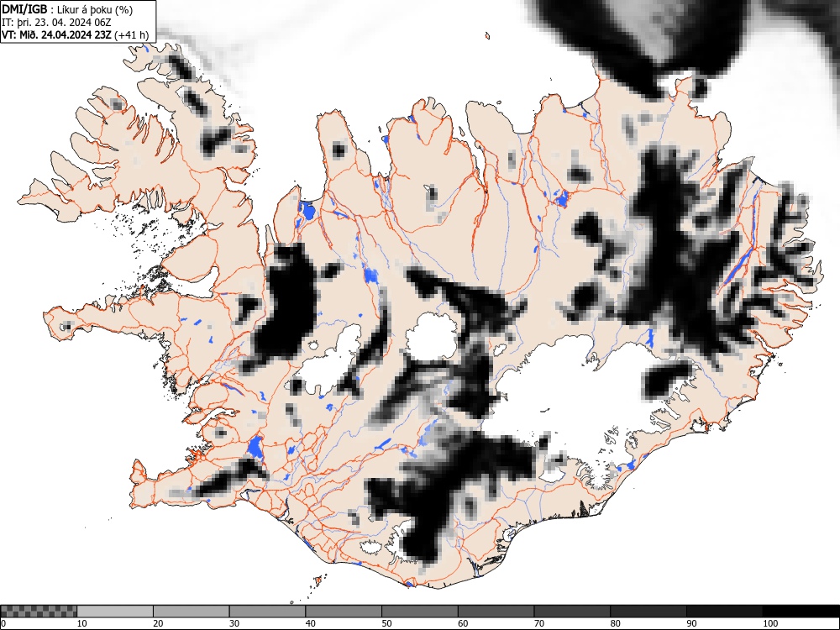Viewport: 840px width, 630px height.
Task: Click the '80' legend scale label
Action: [615, 623]
